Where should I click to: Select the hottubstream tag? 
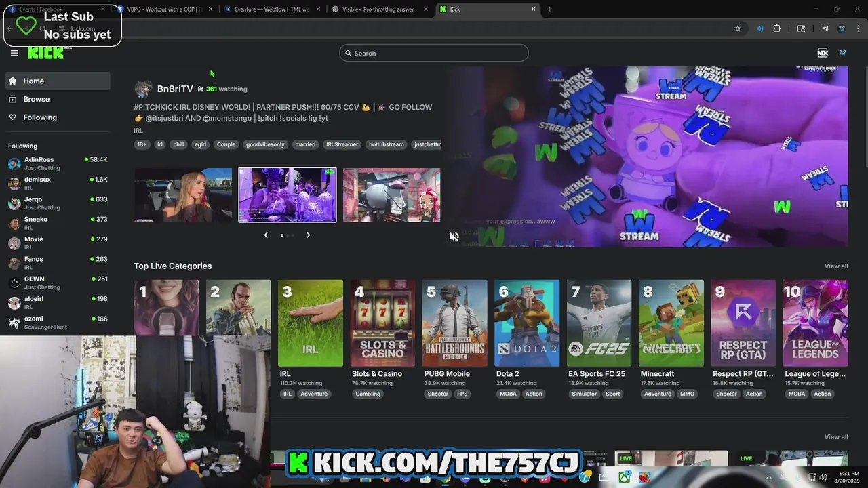(x=386, y=144)
